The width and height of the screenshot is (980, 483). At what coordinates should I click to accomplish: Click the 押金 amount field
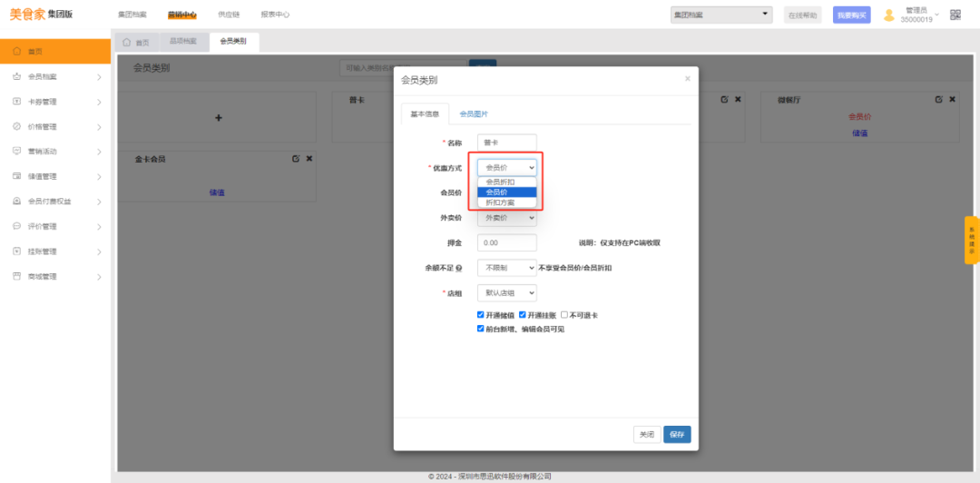[507, 242]
